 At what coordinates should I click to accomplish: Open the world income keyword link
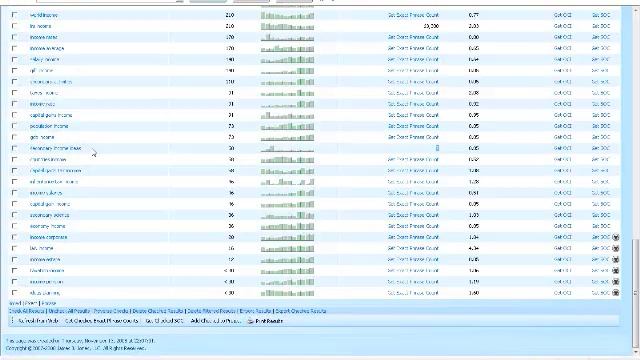[44, 15]
